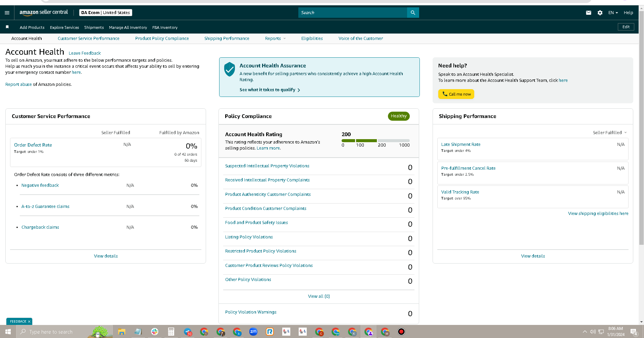Image resolution: width=644 pixels, height=338 pixels.
Task: Open the hamburger navigation menu
Action: pyautogui.click(x=7, y=13)
